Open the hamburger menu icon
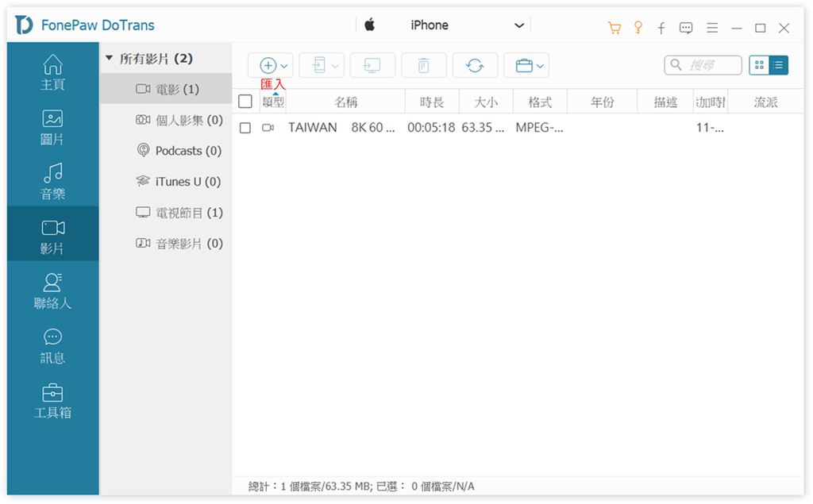Screen dimensions: 813x504 (712, 28)
